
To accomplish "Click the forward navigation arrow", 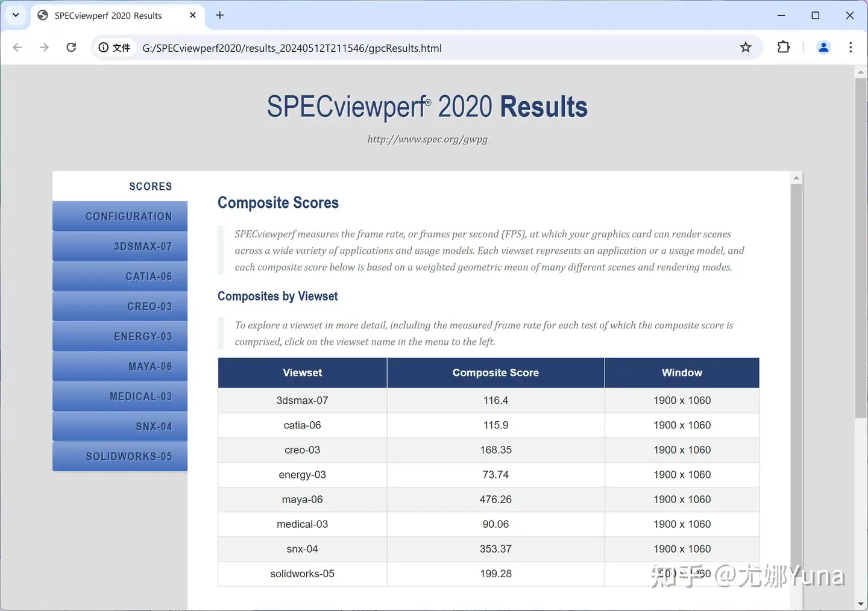I will click(x=44, y=48).
